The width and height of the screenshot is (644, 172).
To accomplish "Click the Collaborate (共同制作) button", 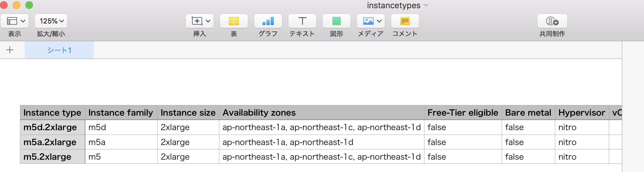I will coord(552,21).
